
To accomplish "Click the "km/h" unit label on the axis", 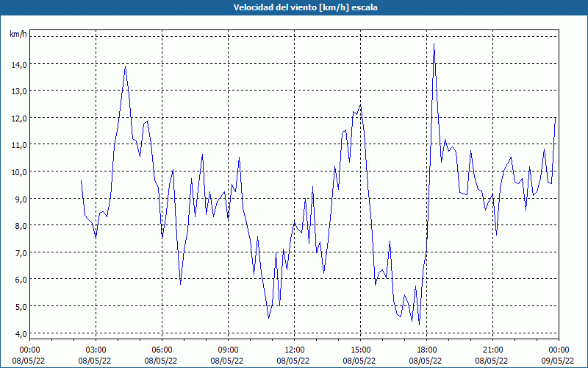I will coord(18,34).
